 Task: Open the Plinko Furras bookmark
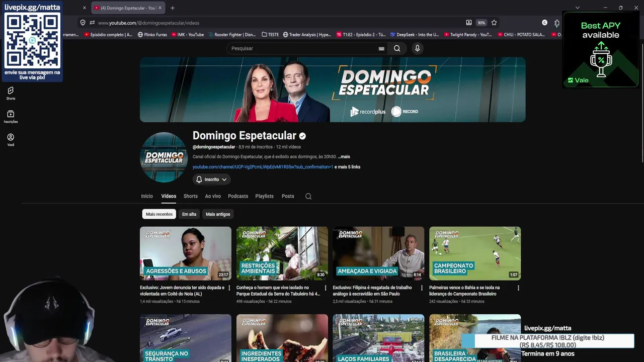point(152,35)
